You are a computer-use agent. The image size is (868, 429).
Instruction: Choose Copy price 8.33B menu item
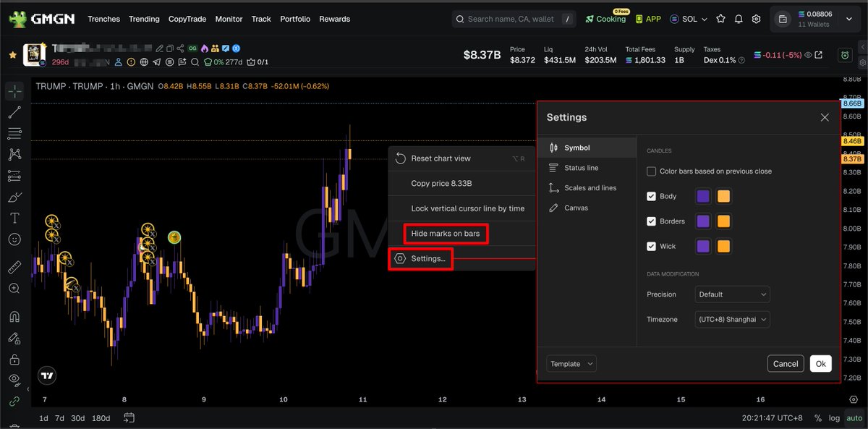(x=461, y=184)
